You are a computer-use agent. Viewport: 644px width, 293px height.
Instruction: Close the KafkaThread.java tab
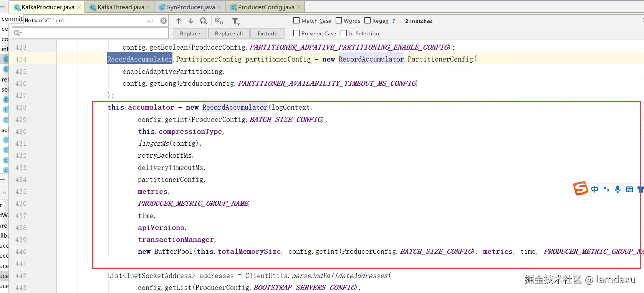click(x=149, y=7)
